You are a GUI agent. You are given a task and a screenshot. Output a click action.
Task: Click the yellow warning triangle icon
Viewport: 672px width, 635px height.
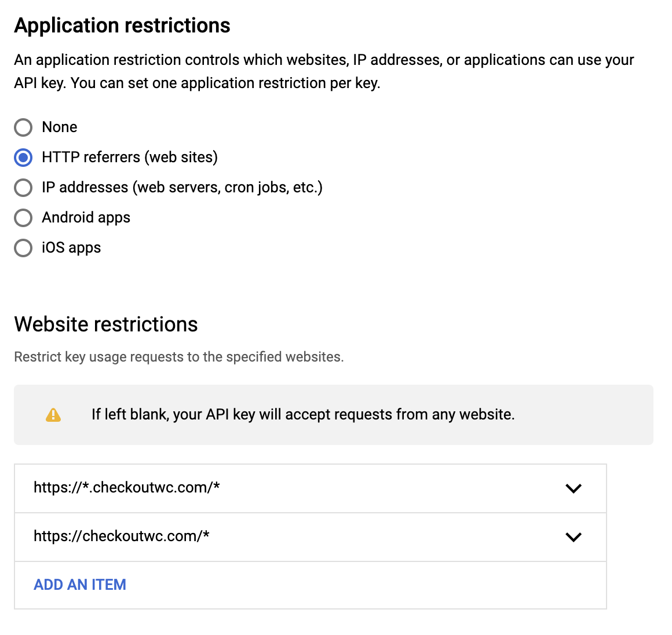coord(53,415)
